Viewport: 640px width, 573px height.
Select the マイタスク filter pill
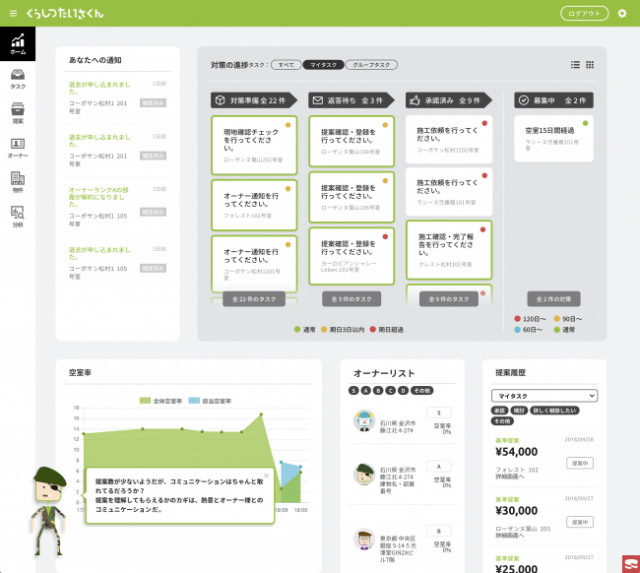coord(322,65)
